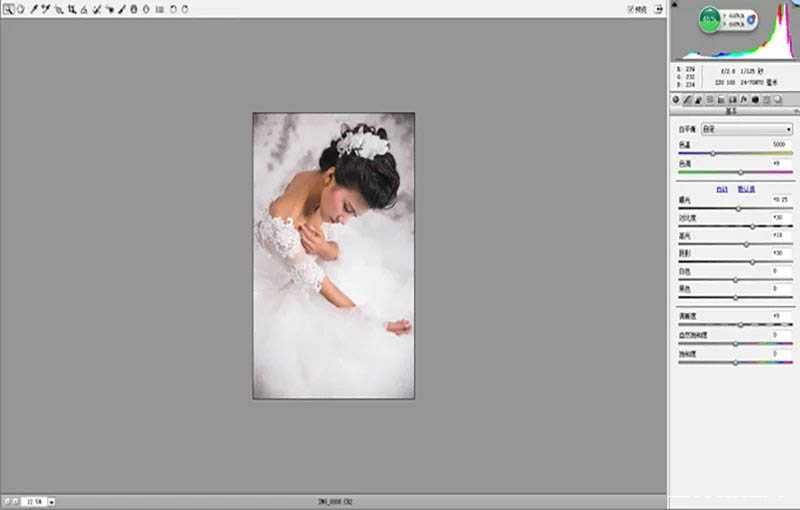Switch to the Tone Curve panel tab
Image resolution: width=800 pixels, height=510 pixels.
tap(687, 99)
